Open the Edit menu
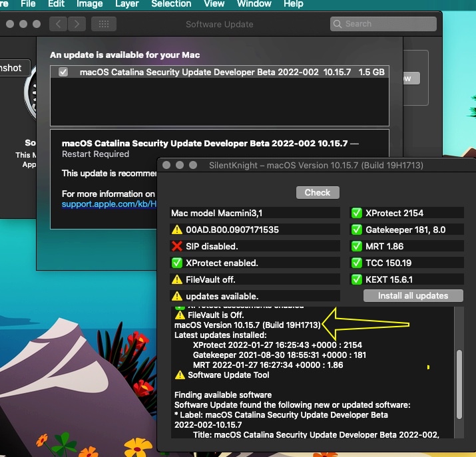Image resolution: width=476 pixels, height=457 pixels. tap(56, 3)
